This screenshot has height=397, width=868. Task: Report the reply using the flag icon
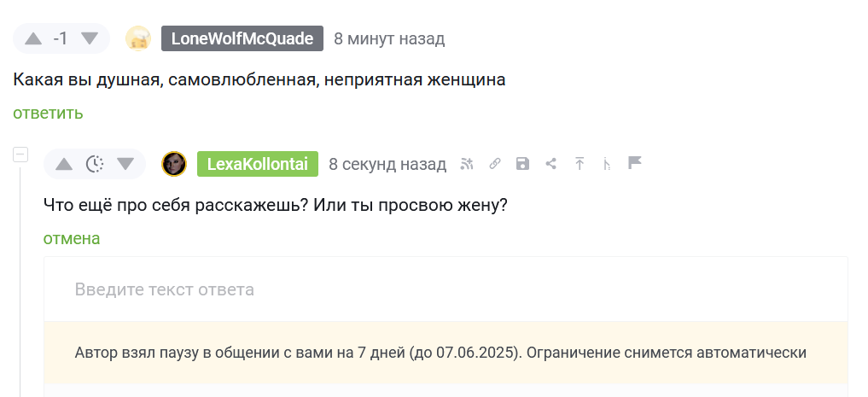click(x=634, y=163)
